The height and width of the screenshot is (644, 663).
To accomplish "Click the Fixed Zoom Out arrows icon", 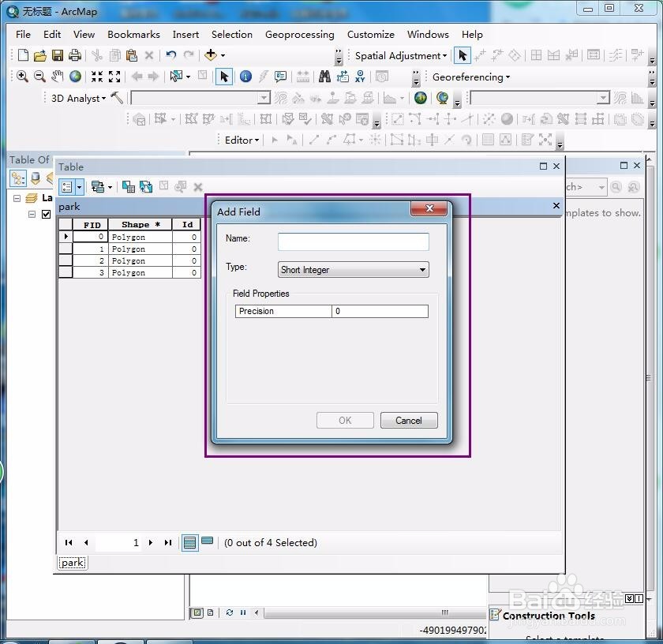I will [114, 77].
